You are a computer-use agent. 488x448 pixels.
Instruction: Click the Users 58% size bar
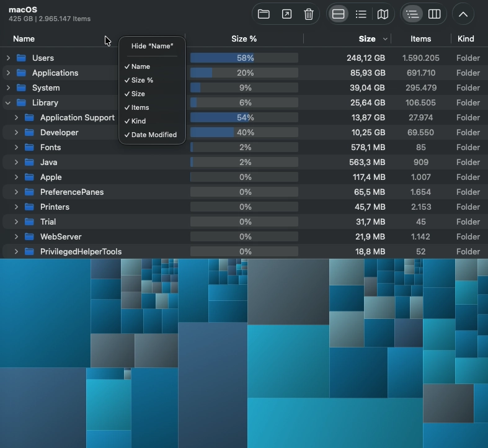(244, 58)
